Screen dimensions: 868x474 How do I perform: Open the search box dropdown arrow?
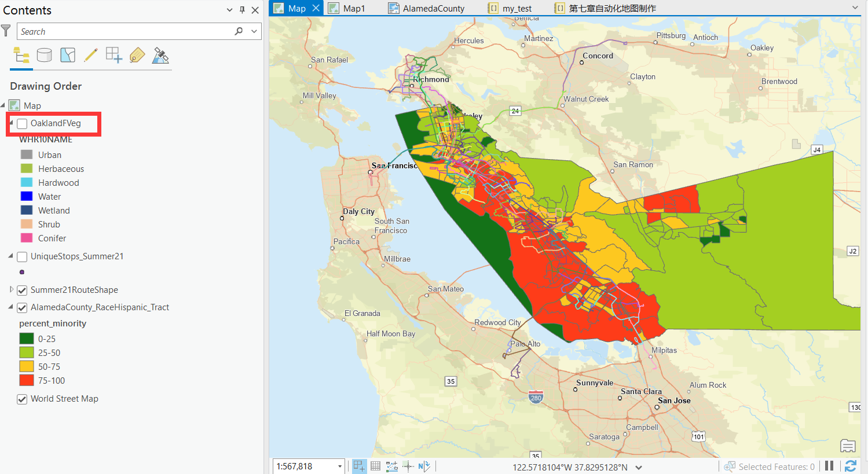(254, 31)
